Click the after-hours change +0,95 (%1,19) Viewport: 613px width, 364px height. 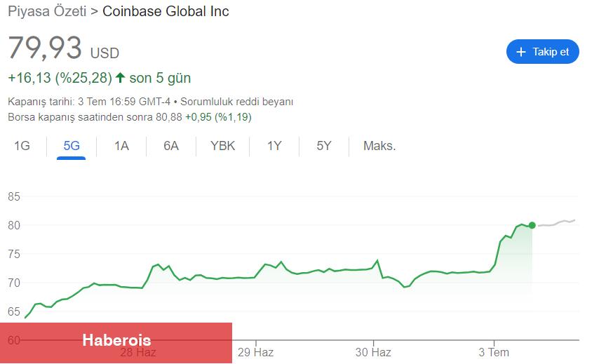(x=218, y=117)
